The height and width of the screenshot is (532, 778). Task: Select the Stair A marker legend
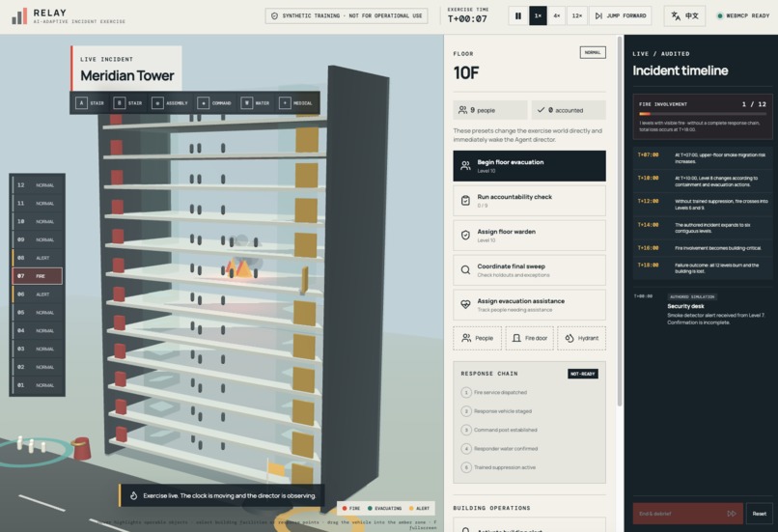point(90,103)
